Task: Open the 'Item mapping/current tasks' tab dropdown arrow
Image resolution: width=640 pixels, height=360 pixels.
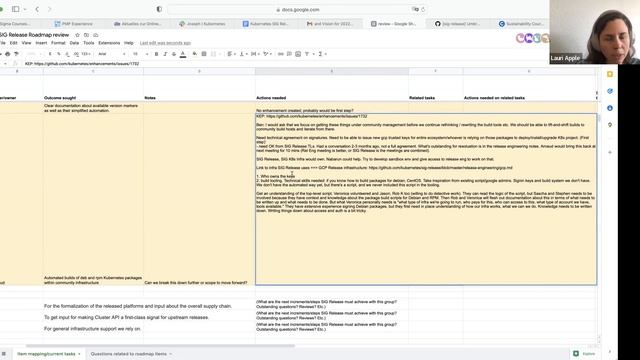Action: click(79, 354)
